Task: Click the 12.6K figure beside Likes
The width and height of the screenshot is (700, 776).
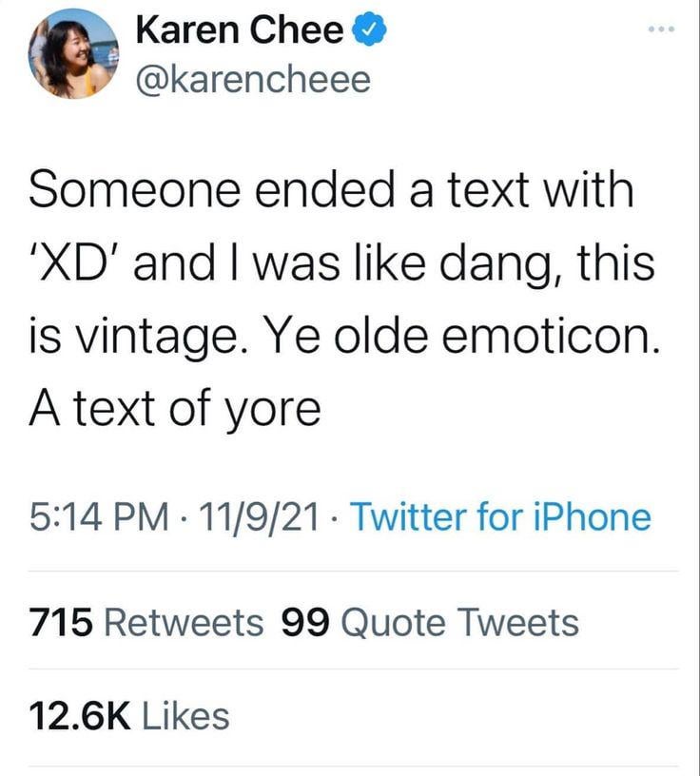Action: tap(79, 715)
